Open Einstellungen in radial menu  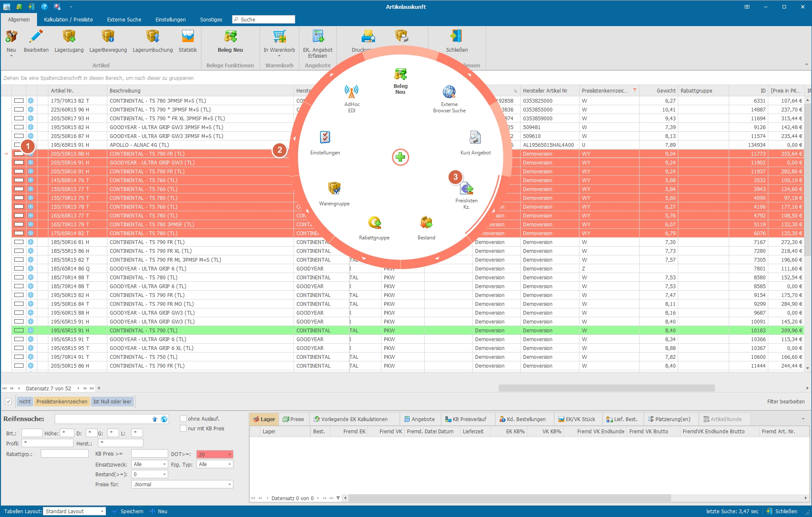click(325, 143)
